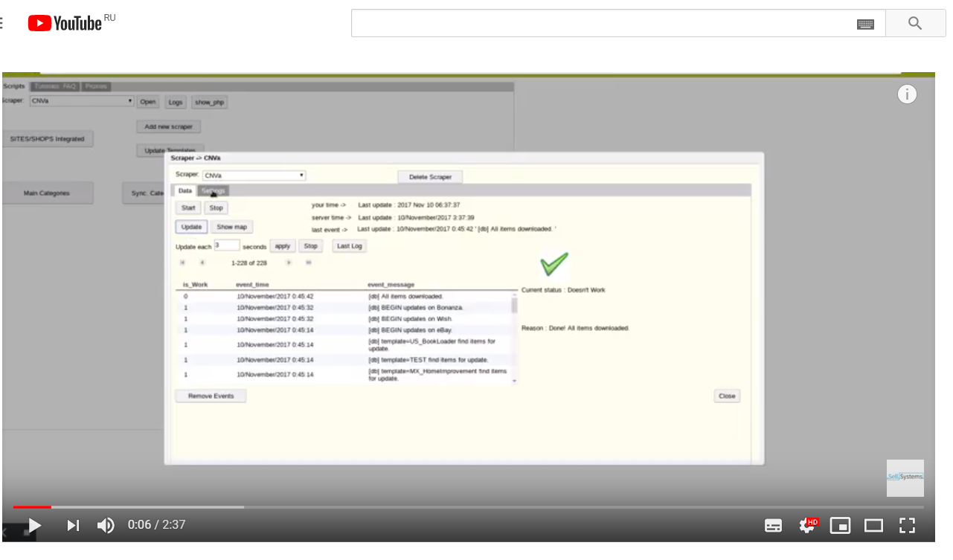
Task: Go to first page of events
Action: click(x=182, y=263)
